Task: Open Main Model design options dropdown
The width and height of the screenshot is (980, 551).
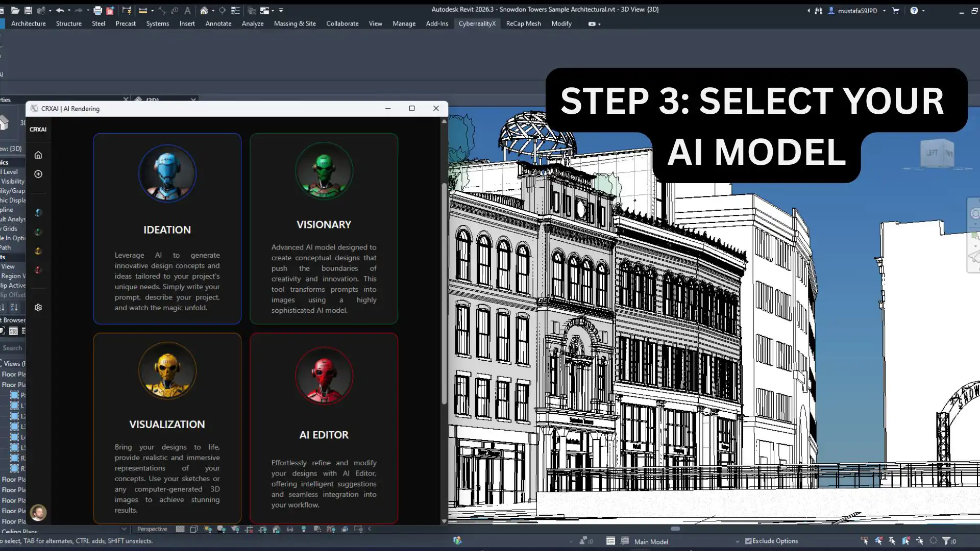Action: (x=737, y=541)
